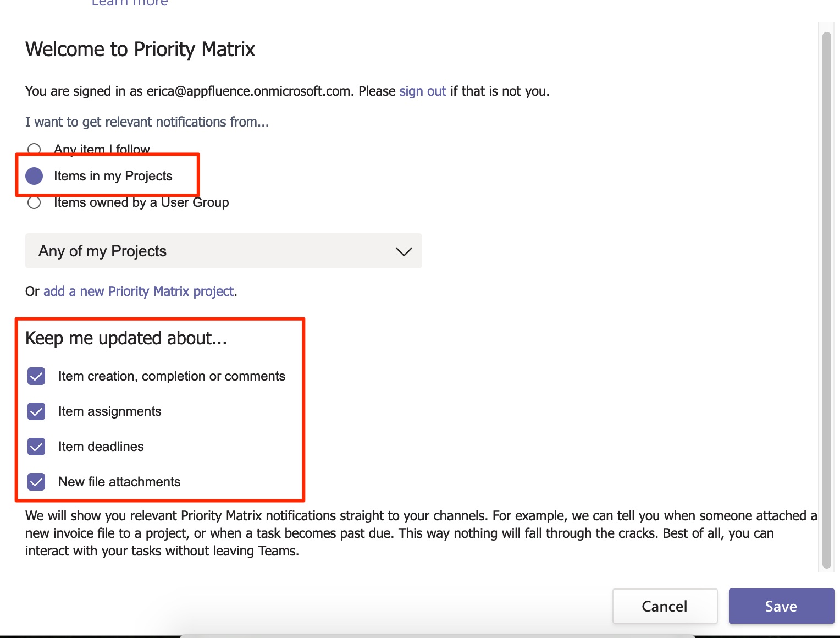Disable the 'Item deadlines' checkbox

coord(36,447)
